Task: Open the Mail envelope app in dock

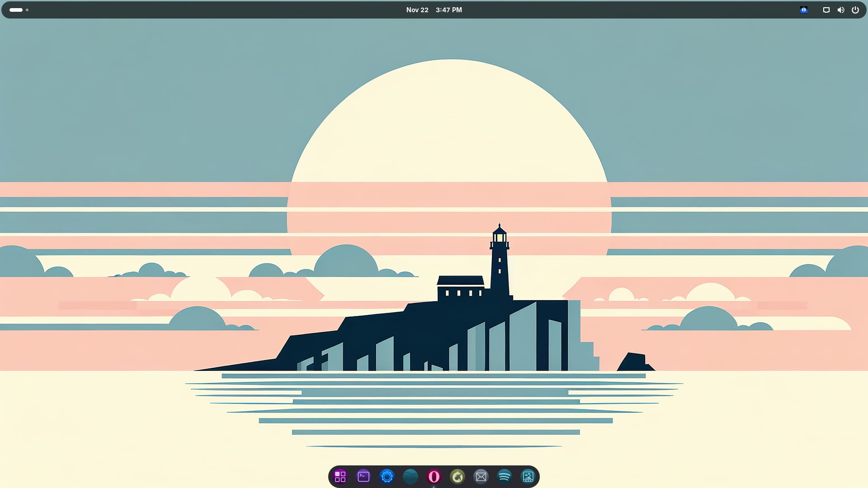Action: (481, 477)
